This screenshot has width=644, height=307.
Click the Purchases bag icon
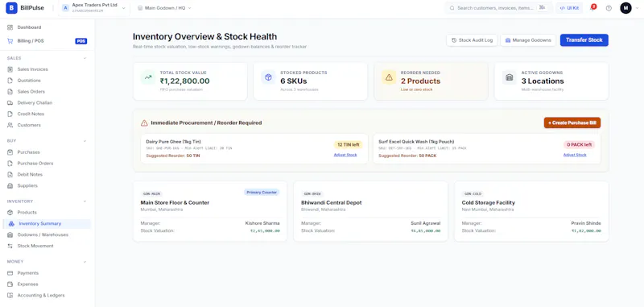tap(10, 152)
